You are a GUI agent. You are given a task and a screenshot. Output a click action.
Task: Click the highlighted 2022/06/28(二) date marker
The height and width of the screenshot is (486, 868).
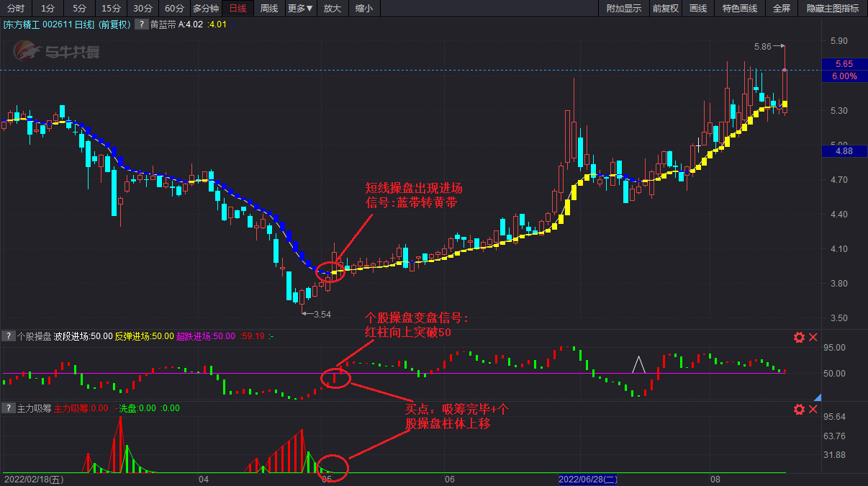point(589,479)
